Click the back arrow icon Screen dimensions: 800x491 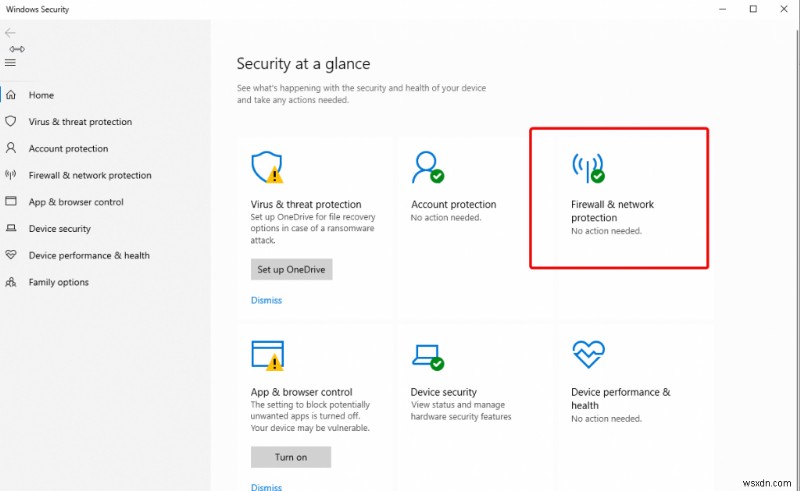(x=11, y=32)
